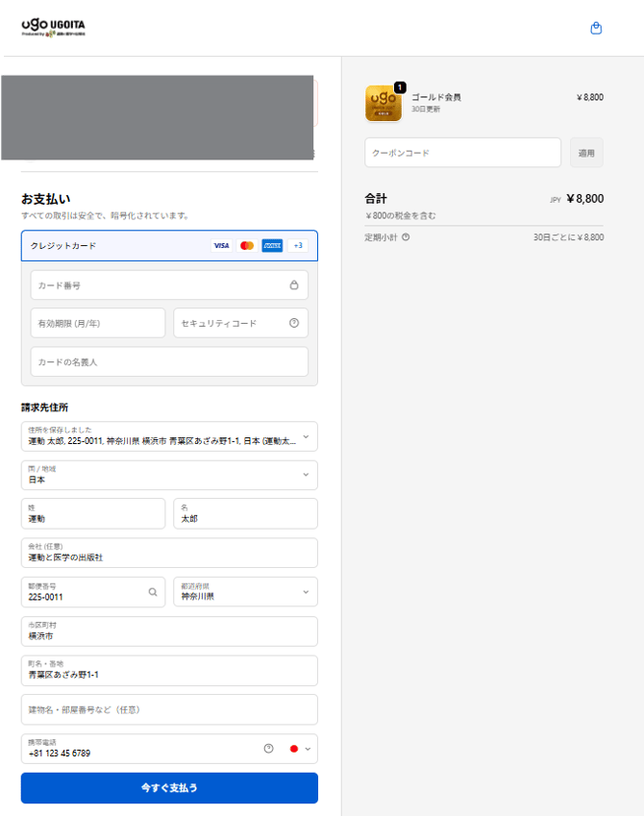Click the カードの名義人 cardholder name field
Screen dimensions: 644x816
[169, 361]
